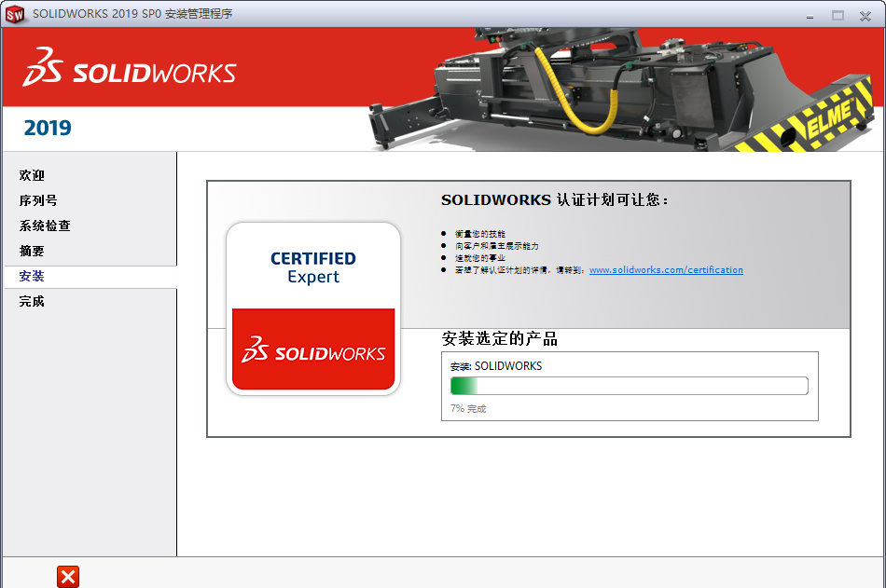Click the 向客户和雇主展示能力 bullet text
Image resolution: width=886 pixels, height=588 pixels.
coord(497,246)
